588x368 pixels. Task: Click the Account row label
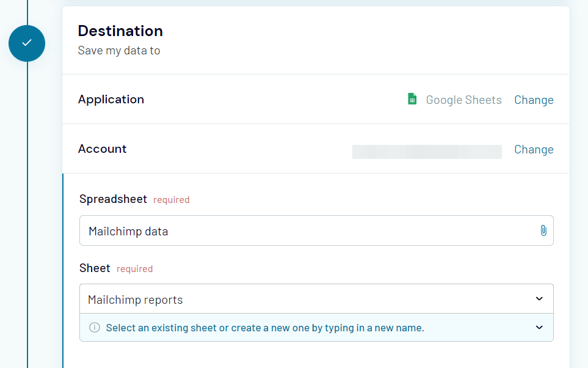point(103,149)
